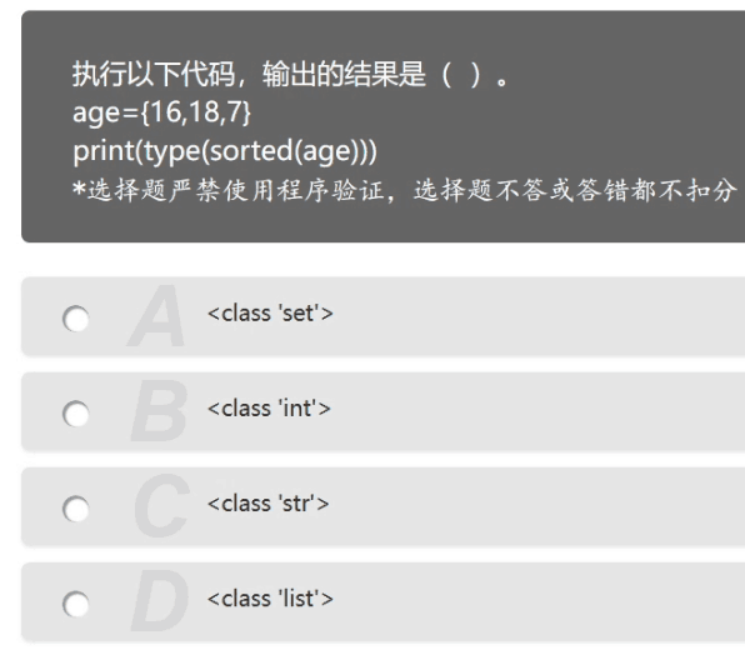Click empty area of option B card
This screenshot has height=650, width=745.
[x=523, y=411]
